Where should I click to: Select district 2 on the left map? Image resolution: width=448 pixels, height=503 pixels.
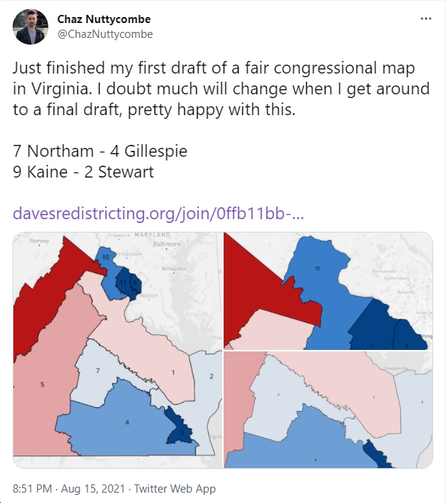[x=211, y=376]
